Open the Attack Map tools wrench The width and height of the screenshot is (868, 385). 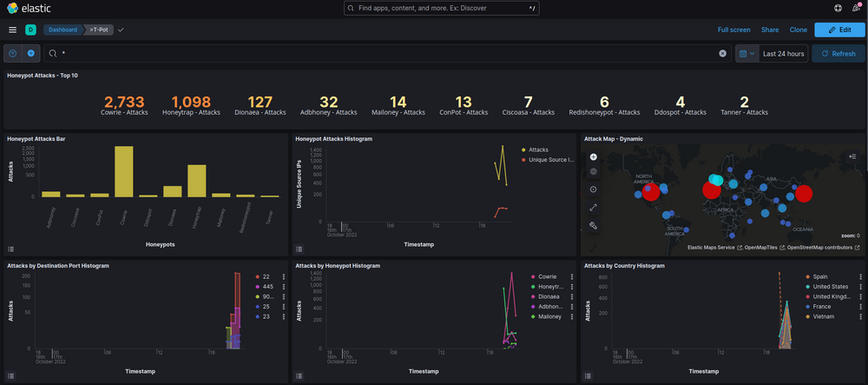pos(594,225)
